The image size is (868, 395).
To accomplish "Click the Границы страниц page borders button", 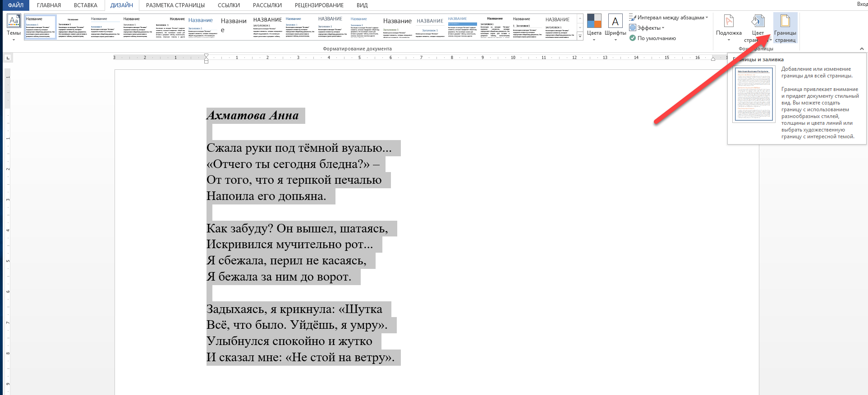I will pyautogui.click(x=785, y=28).
